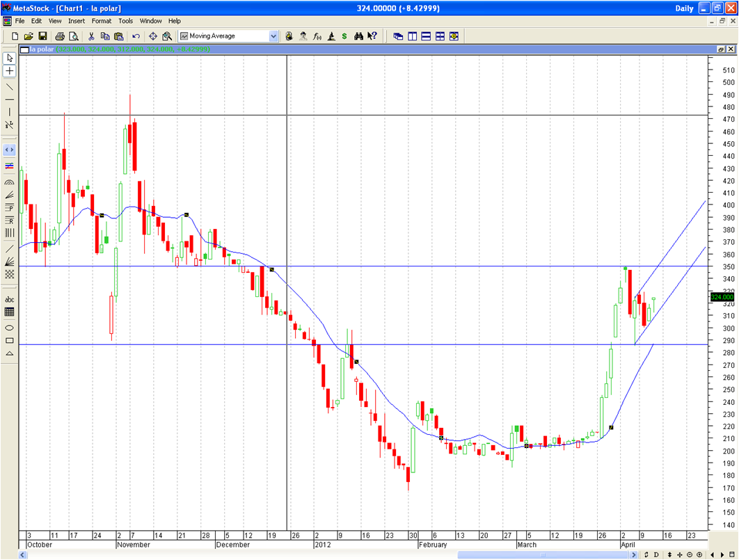Click the binoculars search icon
The height and width of the screenshot is (560, 739).
(358, 36)
